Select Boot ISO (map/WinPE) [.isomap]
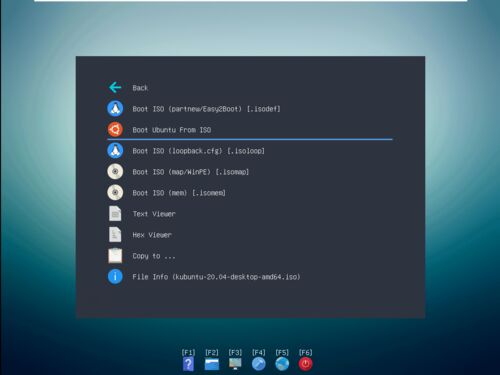500x375 pixels. point(191,172)
